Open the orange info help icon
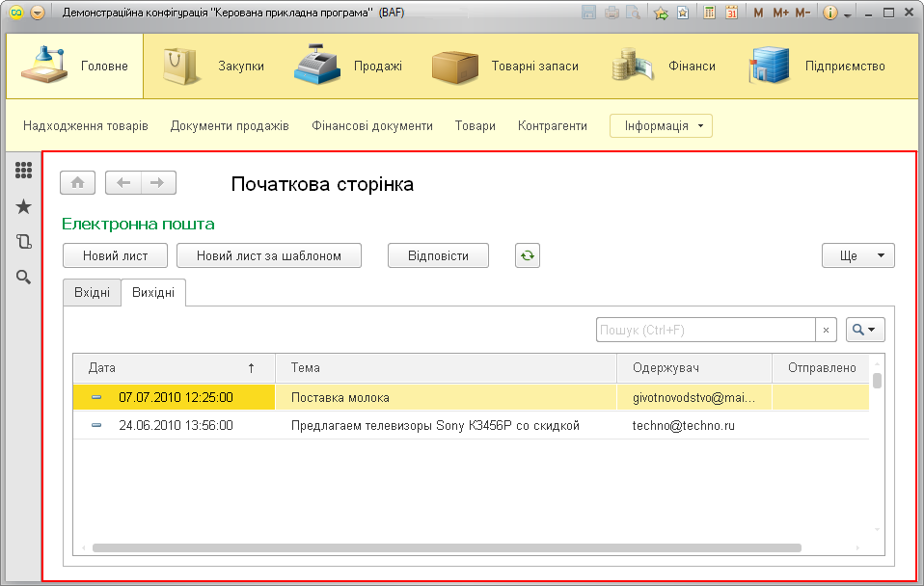Viewport: 924px width, 586px height. pyautogui.click(x=829, y=13)
